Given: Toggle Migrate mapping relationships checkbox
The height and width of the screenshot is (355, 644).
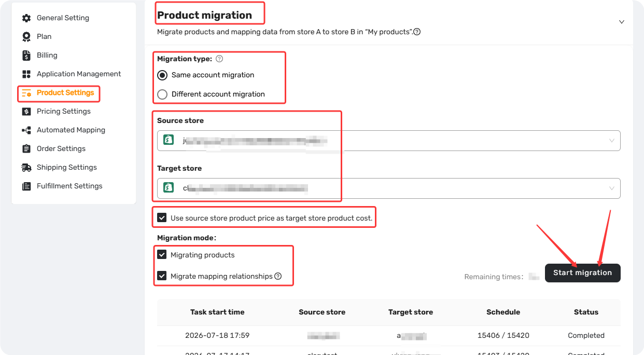Looking at the screenshot, I should (x=162, y=276).
